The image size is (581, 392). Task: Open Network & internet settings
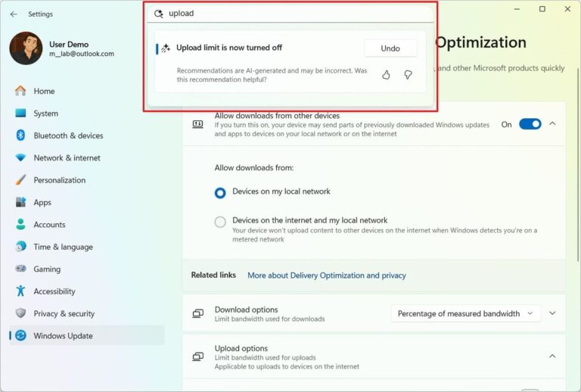point(86,158)
